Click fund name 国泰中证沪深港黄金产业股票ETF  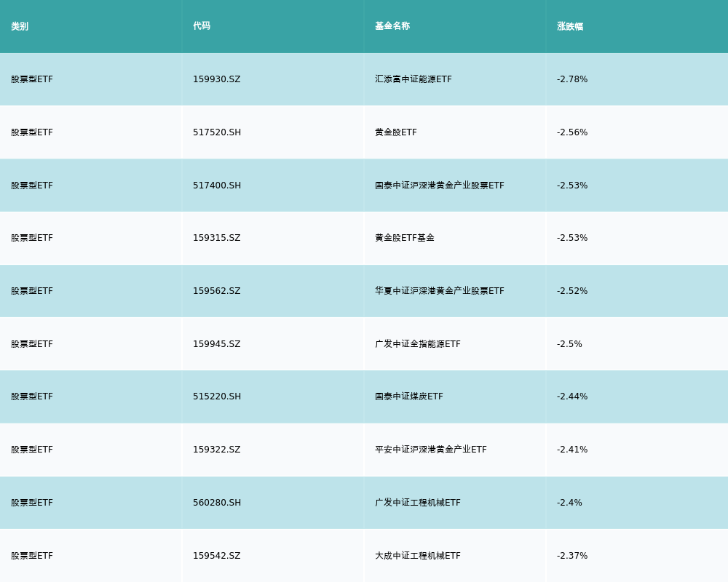pos(439,186)
